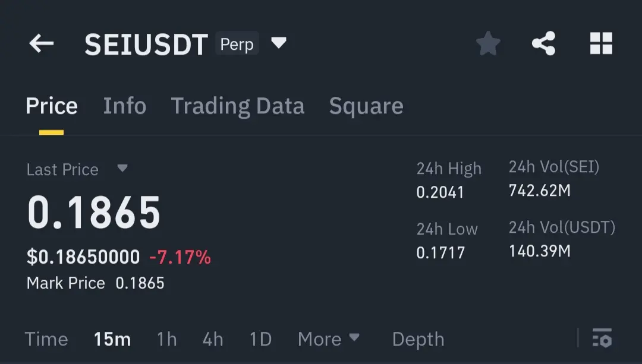This screenshot has height=364, width=642.
Task: Expand the More intervals dropdown
Action: coord(328,339)
